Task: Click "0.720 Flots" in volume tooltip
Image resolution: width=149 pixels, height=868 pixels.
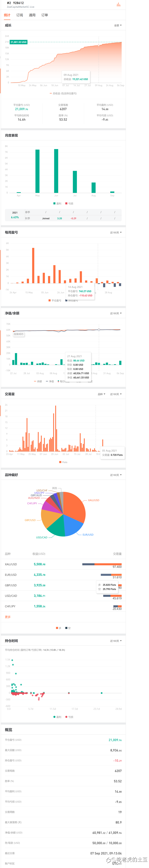Action: click(117, 455)
